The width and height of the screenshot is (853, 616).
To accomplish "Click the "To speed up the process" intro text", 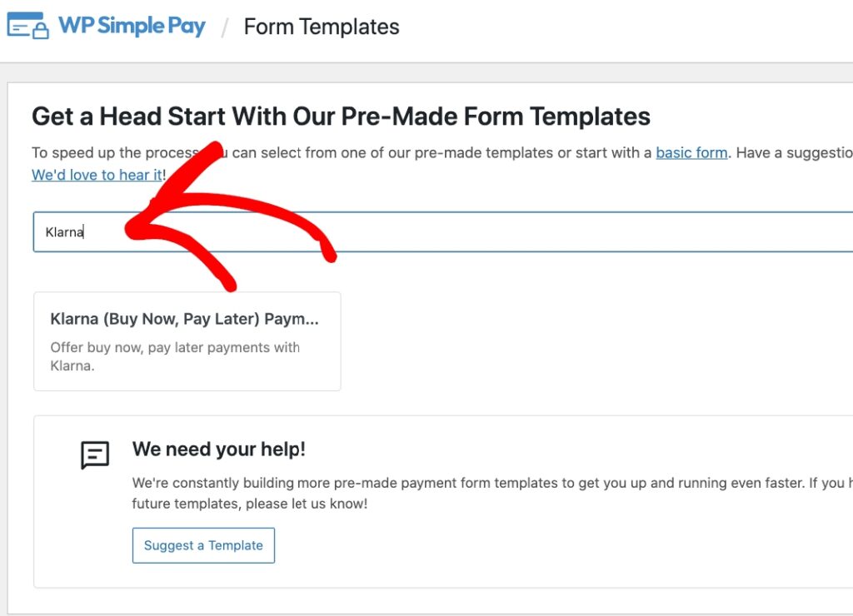I will click(x=108, y=153).
